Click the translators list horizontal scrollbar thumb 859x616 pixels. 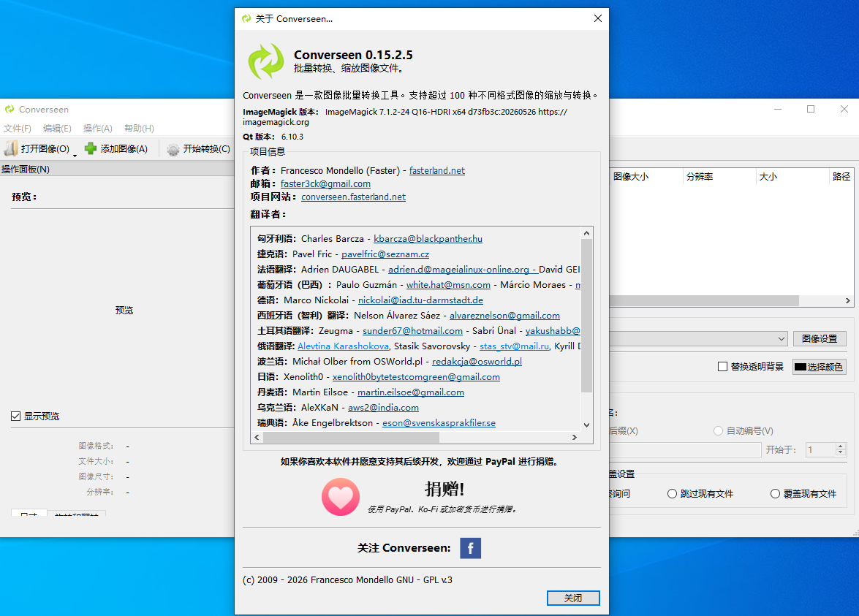(x=351, y=437)
